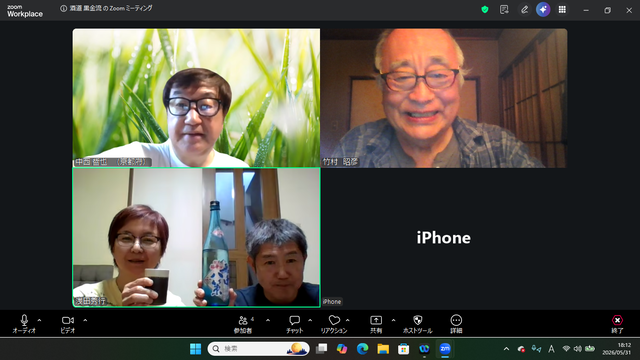Image resolution: width=640 pixels, height=360 pixels.
Task: Open the Webex taskbar icon
Action: [424, 349]
